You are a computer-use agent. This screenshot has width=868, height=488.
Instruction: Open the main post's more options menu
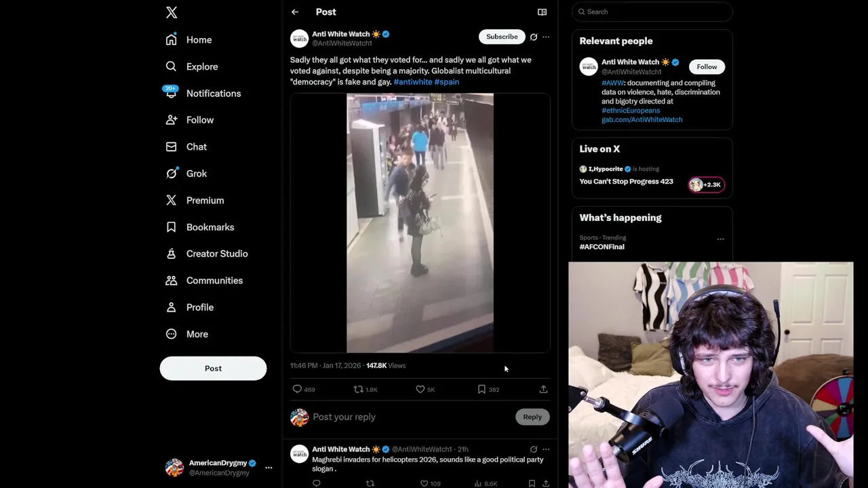[x=546, y=37]
